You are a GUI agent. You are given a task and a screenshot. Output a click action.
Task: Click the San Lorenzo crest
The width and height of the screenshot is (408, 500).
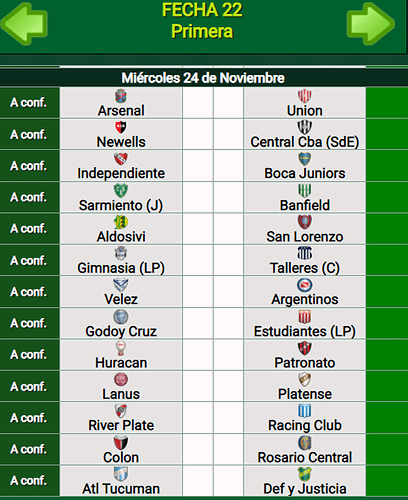point(305,222)
